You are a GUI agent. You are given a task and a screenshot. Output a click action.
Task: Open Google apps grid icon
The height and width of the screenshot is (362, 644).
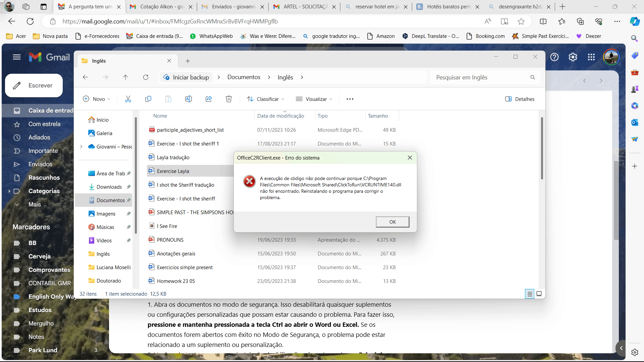coord(591,57)
